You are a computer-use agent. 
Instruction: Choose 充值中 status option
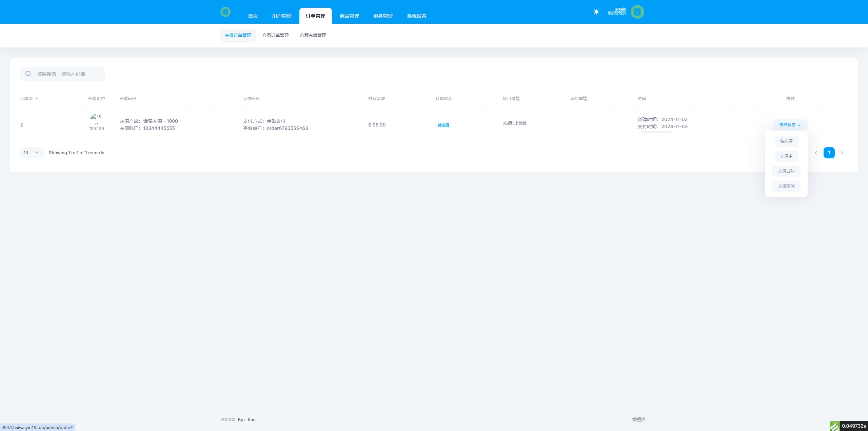(786, 156)
